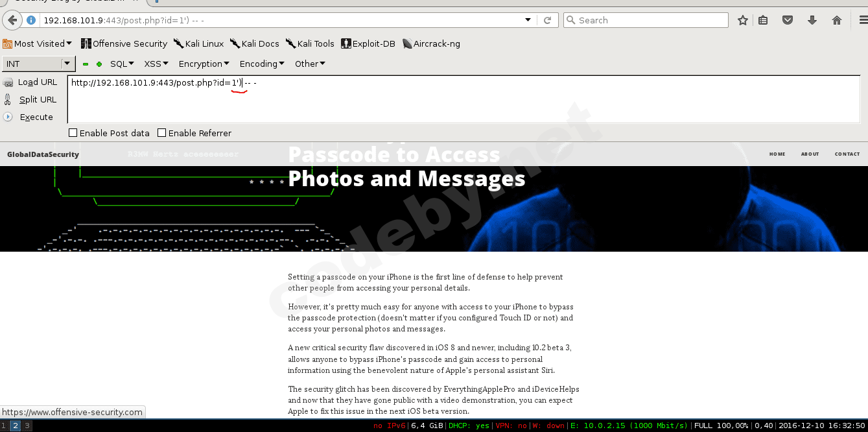Click the date and time '2016-12-10 16:32:50'
The height and width of the screenshot is (432, 868).
point(822,426)
